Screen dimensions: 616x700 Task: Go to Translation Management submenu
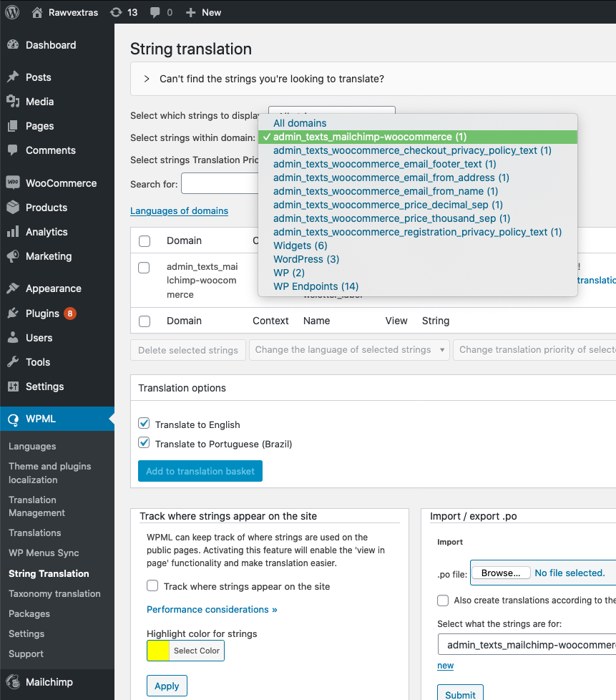tap(37, 506)
